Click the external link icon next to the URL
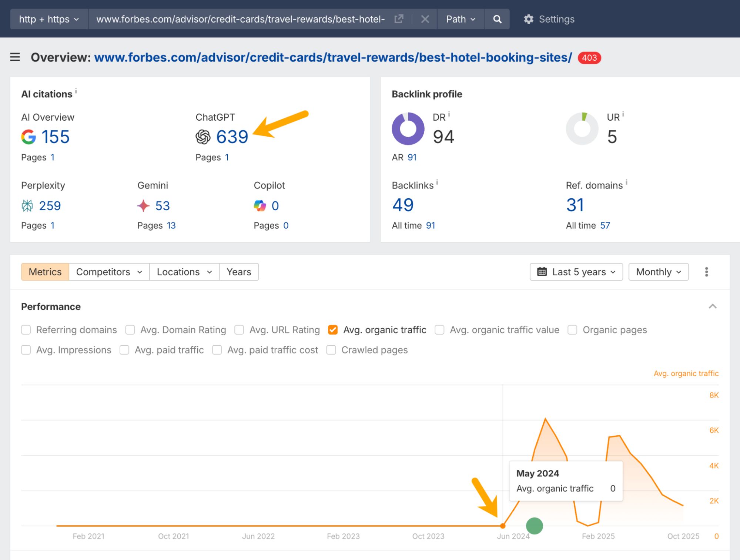The height and width of the screenshot is (560, 740). [x=399, y=19]
